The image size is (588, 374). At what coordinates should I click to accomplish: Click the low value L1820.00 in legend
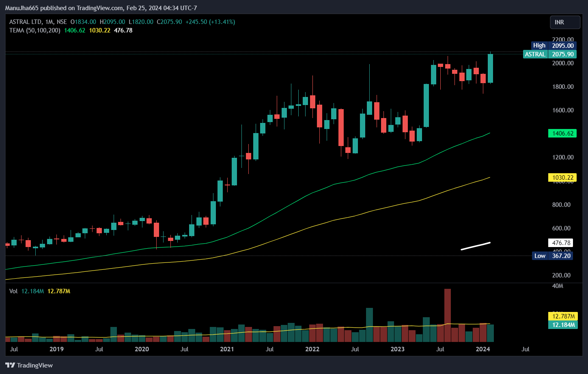pyautogui.click(x=141, y=22)
